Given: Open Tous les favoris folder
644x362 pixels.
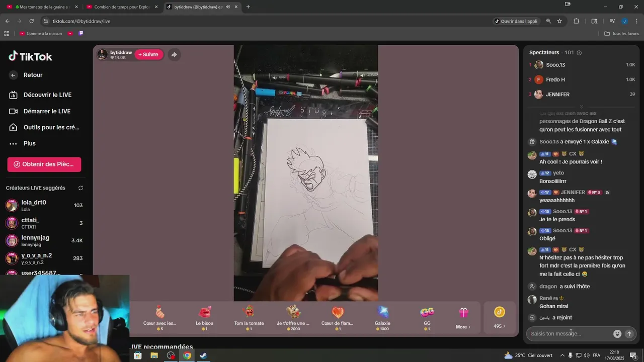Looking at the screenshot, I should tap(621, 34).
